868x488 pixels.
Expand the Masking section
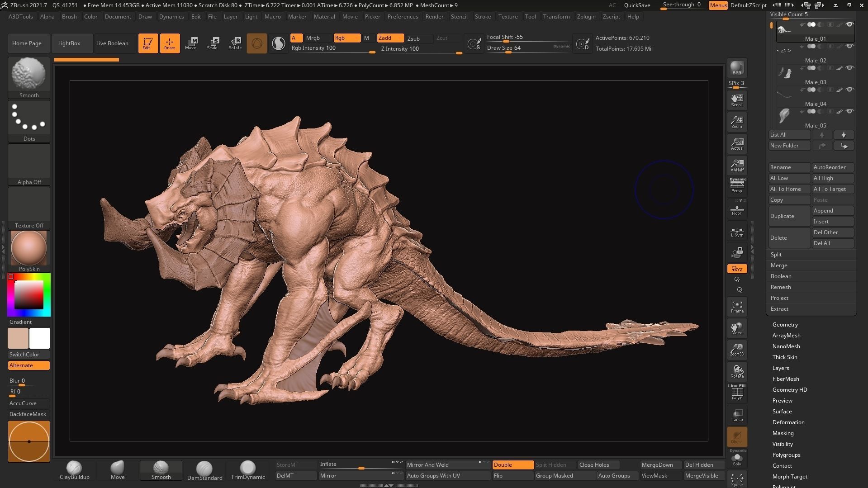pyautogui.click(x=783, y=433)
